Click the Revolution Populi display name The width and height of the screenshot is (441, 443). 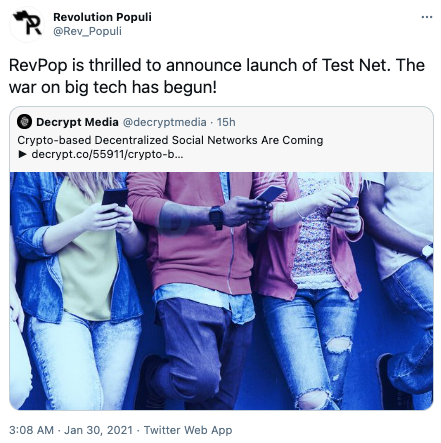(102, 17)
